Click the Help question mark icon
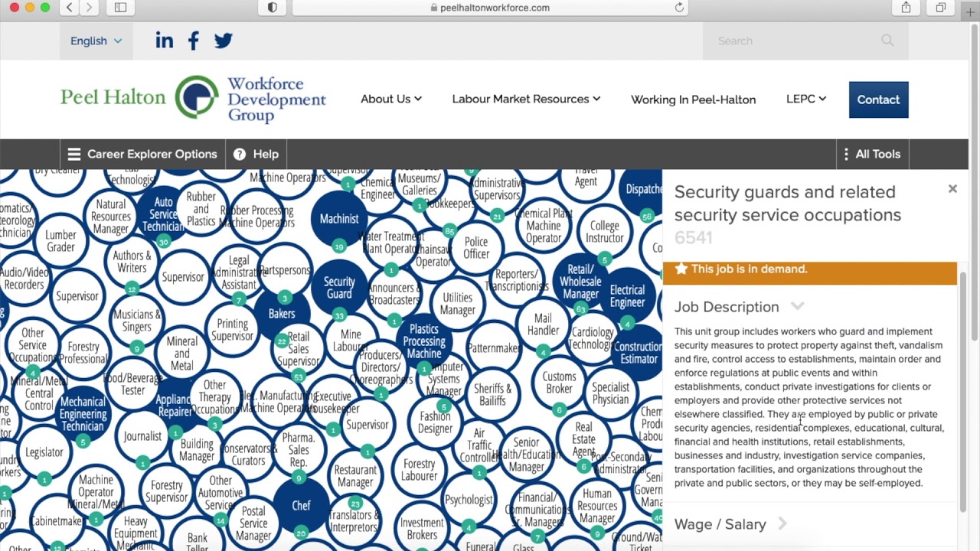Viewport: 980px width, 551px height. click(240, 154)
